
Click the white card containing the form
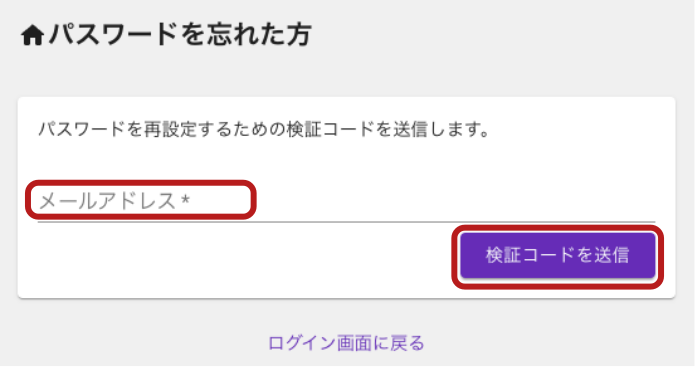pos(346,198)
